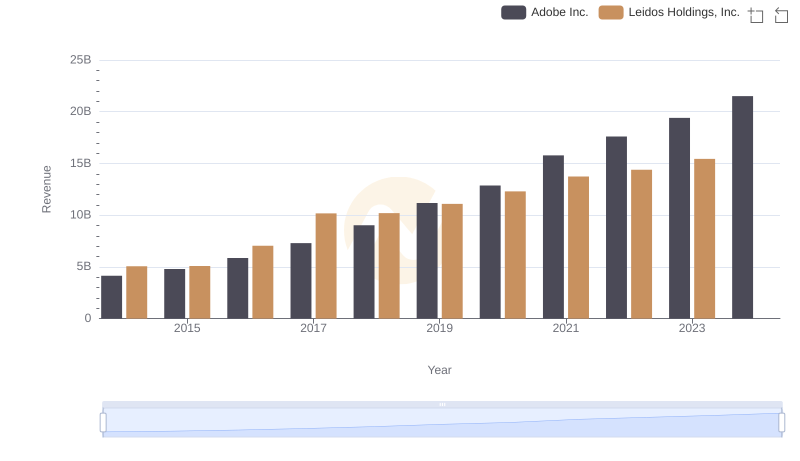The image size is (800, 461).
Task: Click the Adobe bar for 2016
Action: [237, 288]
